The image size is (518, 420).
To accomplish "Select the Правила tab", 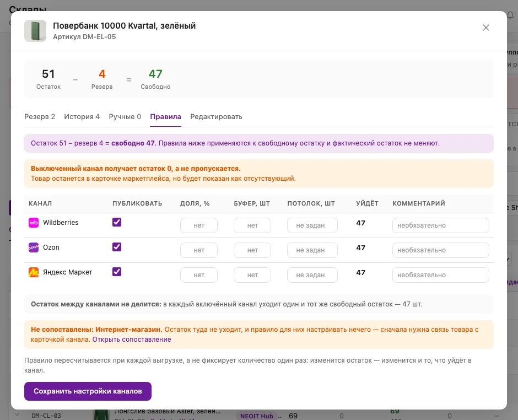I will tap(165, 117).
